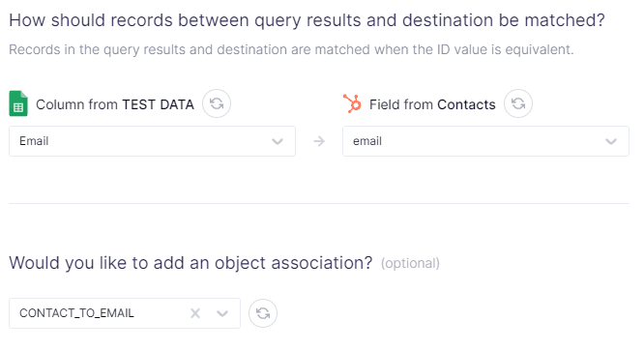This screenshot has width=644, height=350.
Task: Expand the source Email chevron arrow
Action: coord(278,141)
